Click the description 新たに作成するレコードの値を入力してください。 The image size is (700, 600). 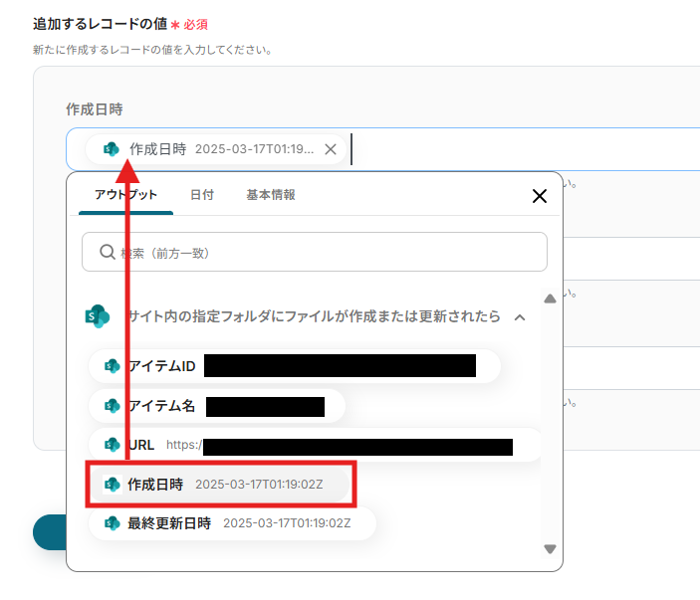pos(153,50)
